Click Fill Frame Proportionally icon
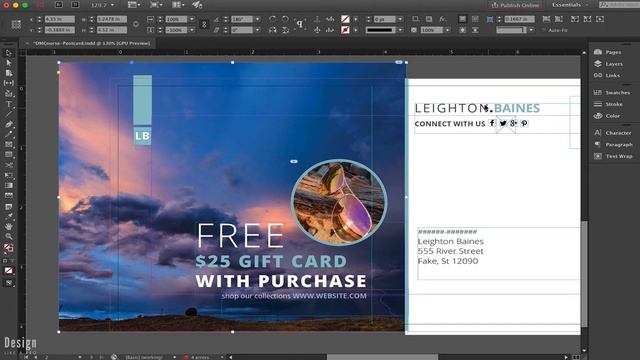 [x=547, y=19]
